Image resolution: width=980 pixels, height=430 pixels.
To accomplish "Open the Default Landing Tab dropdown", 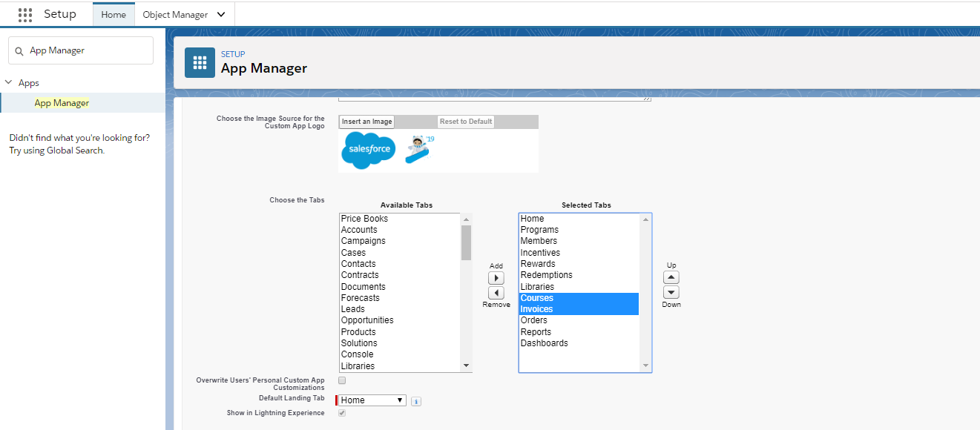I will click(x=372, y=400).
